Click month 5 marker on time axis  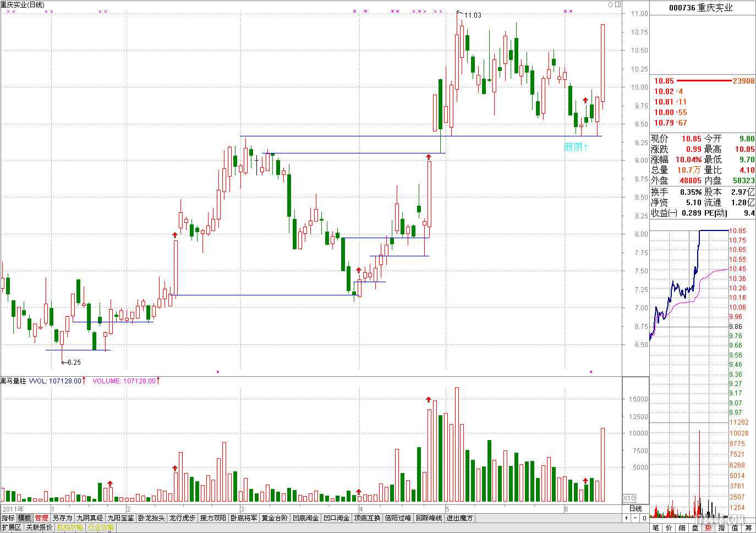click(x=447, y=509)
